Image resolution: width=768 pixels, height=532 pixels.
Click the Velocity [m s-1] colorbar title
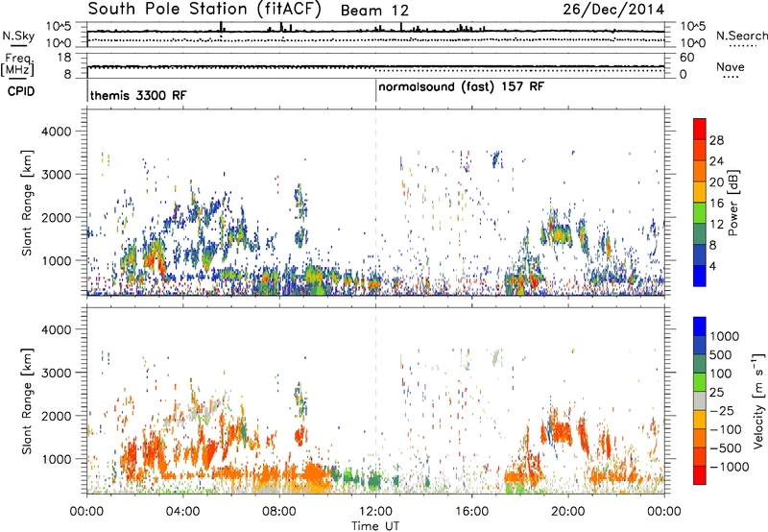pyautogui.click(x=758, y=400)
